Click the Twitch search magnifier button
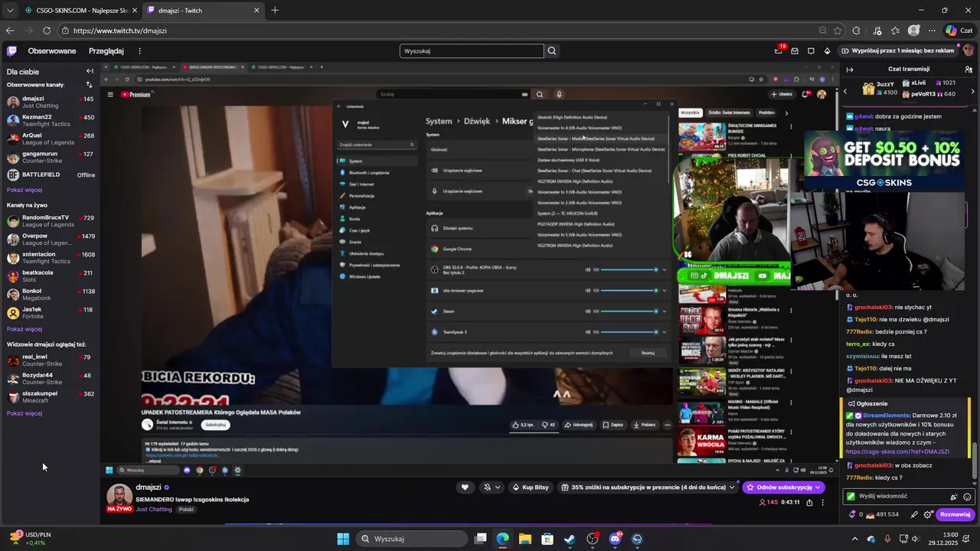This screenshot has height=551, width=980. pyautogui.click(x=552, y=51)
